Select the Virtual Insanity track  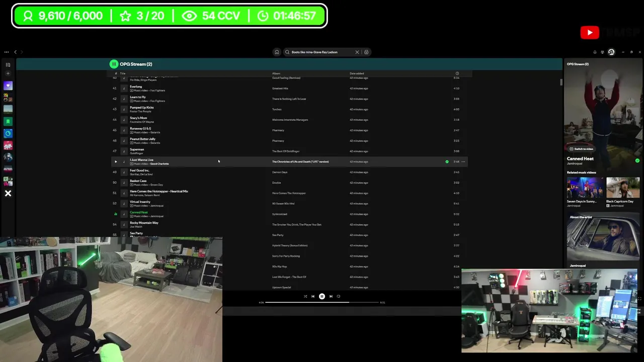click(x=140, y=202)
